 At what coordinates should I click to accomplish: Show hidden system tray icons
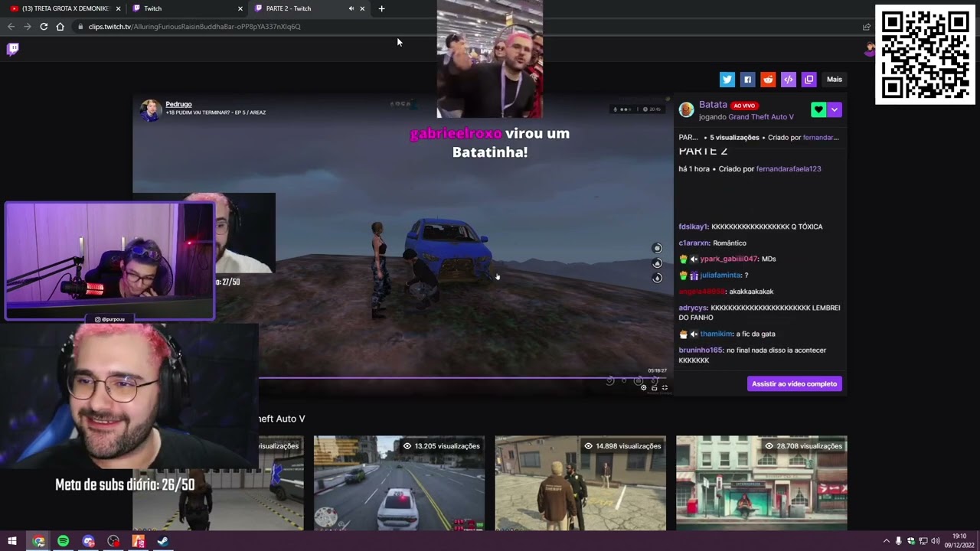coord(887,541)
